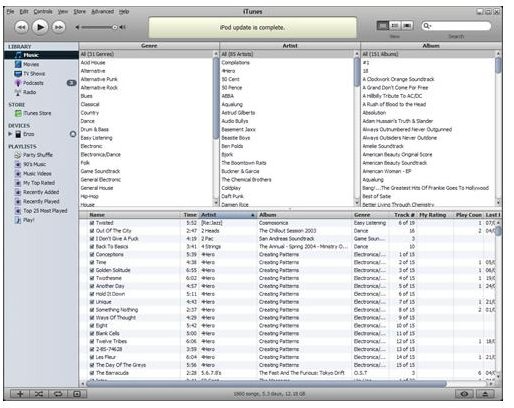The height and width of the screenshot is (408, 514).
Task: Open My Top Rated playlist
Action: click(39, 183)
